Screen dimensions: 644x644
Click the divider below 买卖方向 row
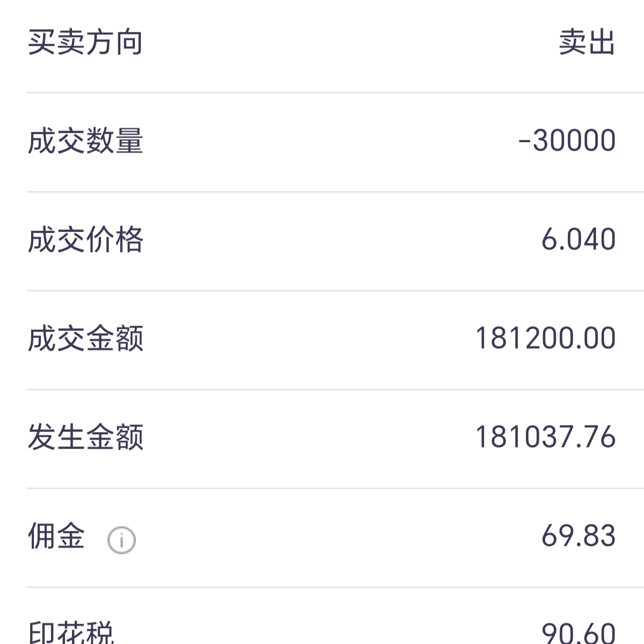coord(335,93)
